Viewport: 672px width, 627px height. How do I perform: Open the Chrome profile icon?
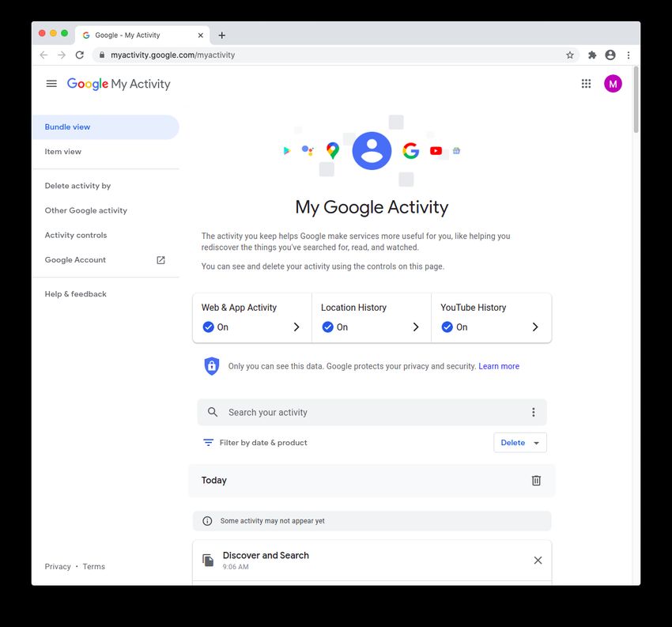(x=610, y=55)
